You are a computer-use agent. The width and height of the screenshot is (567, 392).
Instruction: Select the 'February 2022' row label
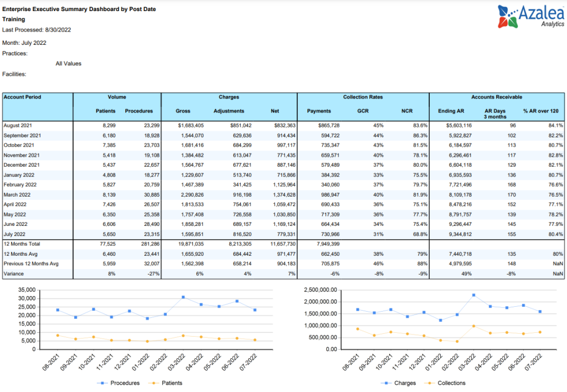click(x=20, y=185)
